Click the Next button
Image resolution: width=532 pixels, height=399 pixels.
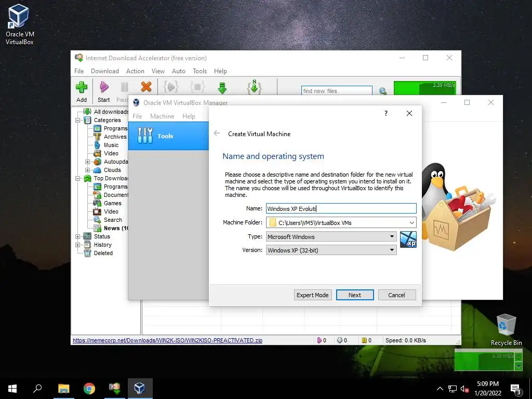coord(355,295)
